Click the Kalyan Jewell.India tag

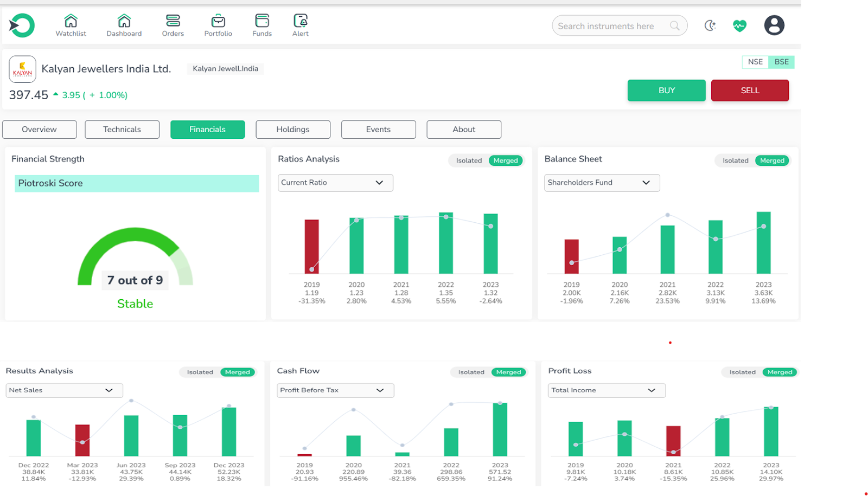click(x=226, y=69)
